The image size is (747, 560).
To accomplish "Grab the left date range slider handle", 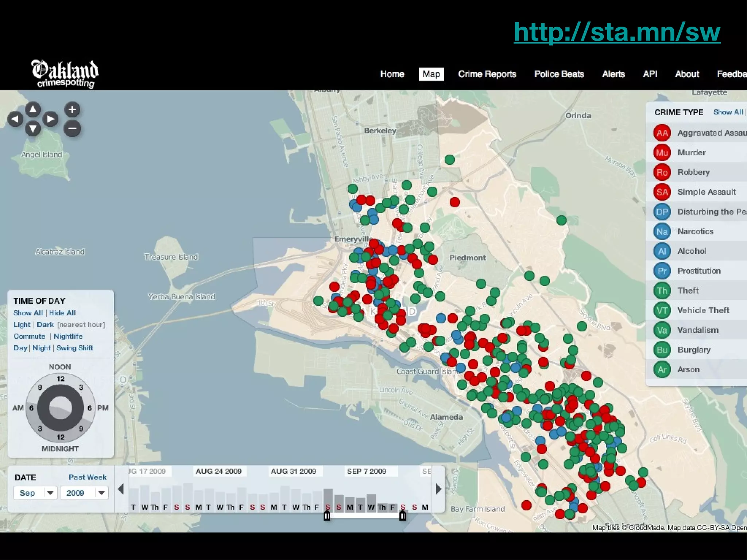I will pos(327,516).
